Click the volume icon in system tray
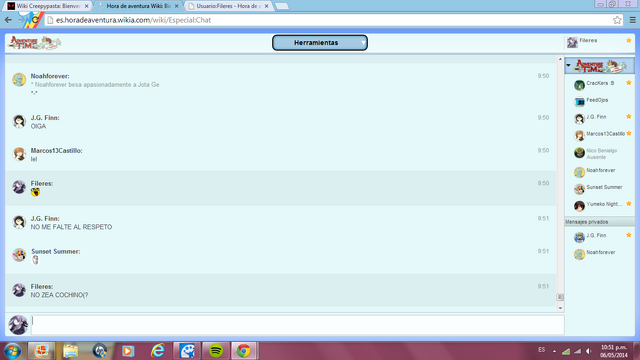The width and height of the screenshot is (640, 360). (x=588, y=351)
